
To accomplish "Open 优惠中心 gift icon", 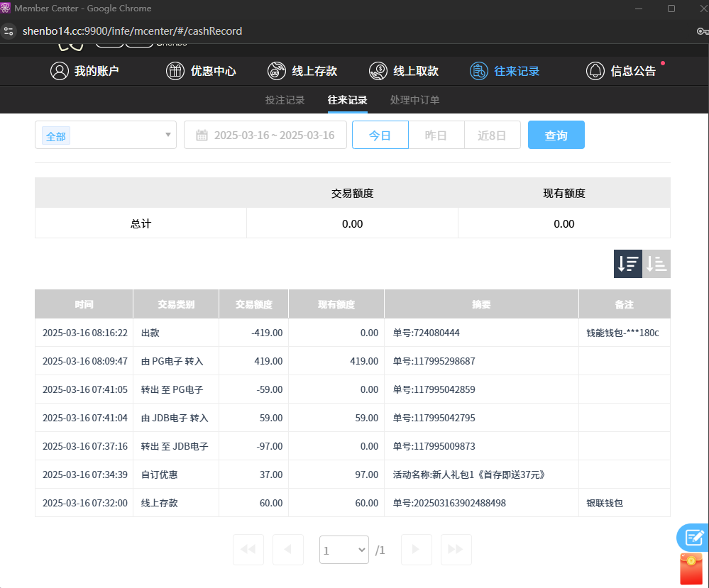I will (x=175, y=71).
